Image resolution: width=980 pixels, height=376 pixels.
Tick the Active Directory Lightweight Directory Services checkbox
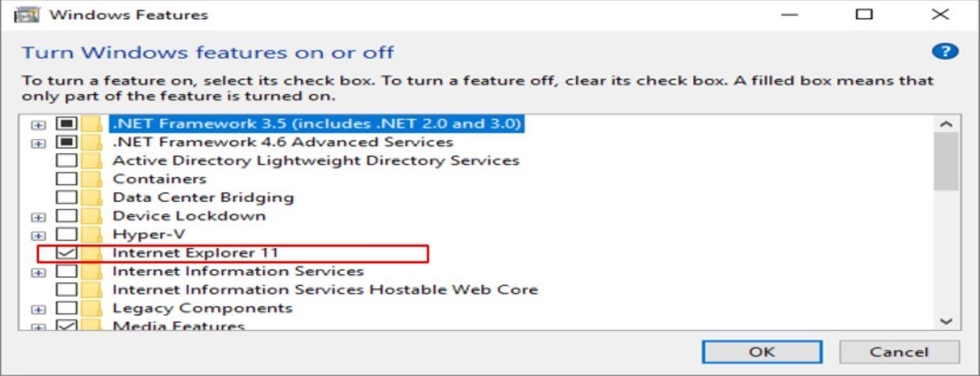[67, 160]
